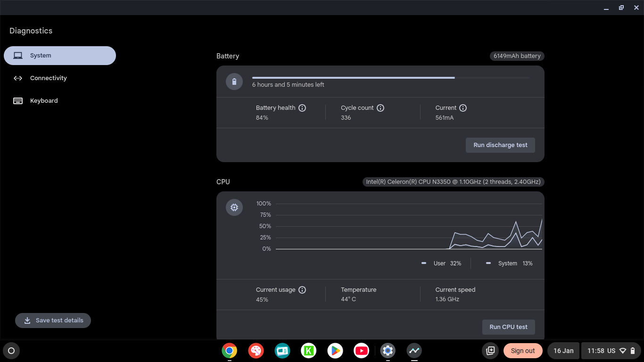Open YouTube from the shelf
Image resolution: width=644 pixels, height=362 pixels.
(x=362, y=351)
